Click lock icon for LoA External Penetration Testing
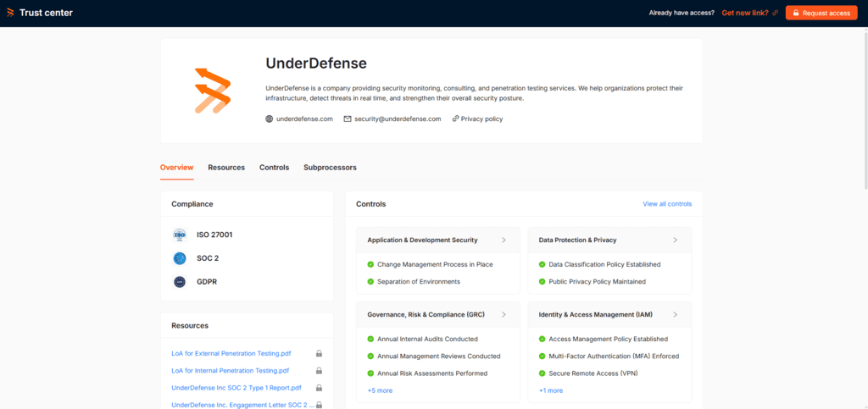This screenshot has height=409, width=868. point(319,354)
